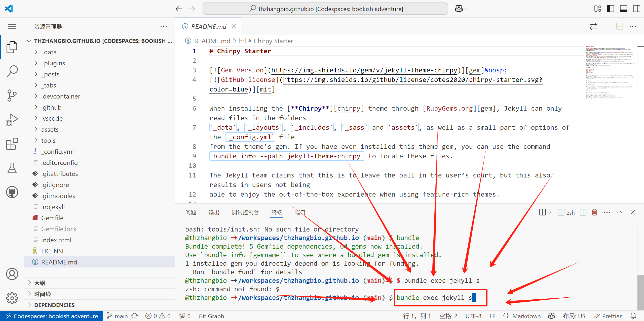Screen dimensions: 644x321
Task: Switch to the 调试控制台 panel tab
Action: (x=245, y=212)
